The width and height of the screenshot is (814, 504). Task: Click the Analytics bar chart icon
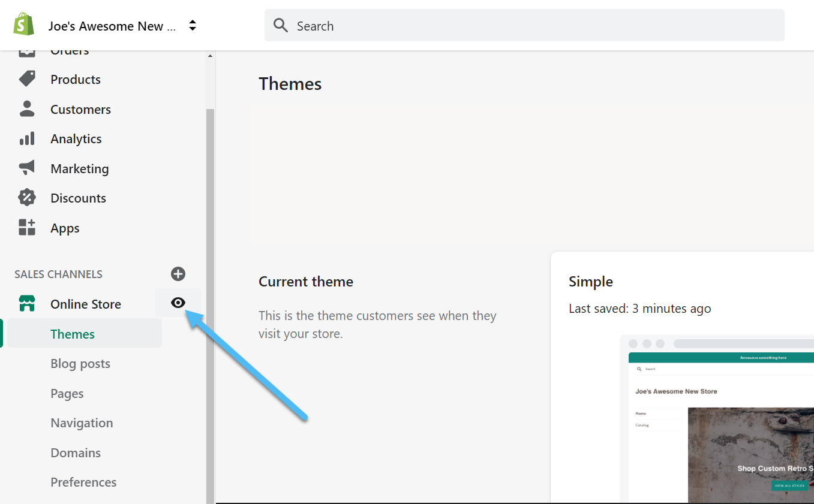[x=27, y=138]
